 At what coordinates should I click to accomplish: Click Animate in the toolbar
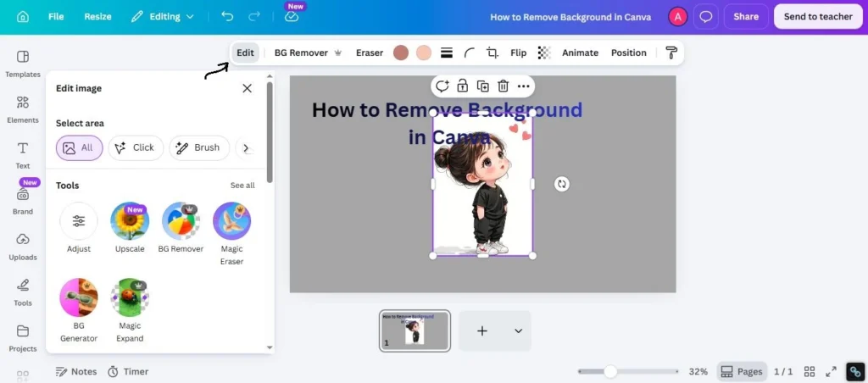pyautogui.click(x=580, y=53)
